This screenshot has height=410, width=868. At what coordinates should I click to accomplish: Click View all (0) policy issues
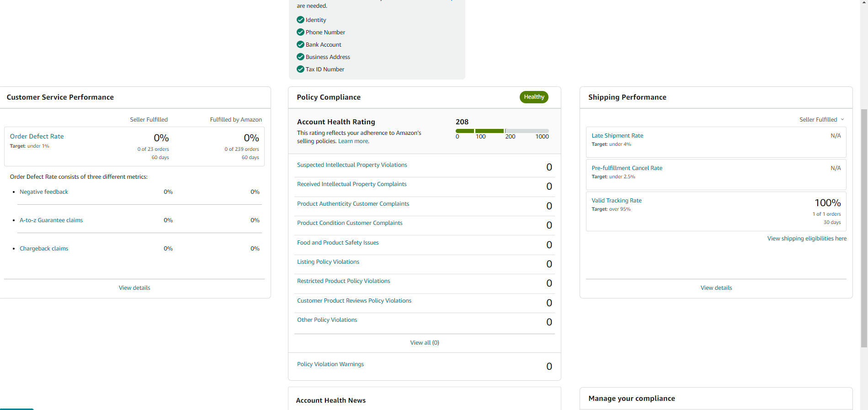425,343
